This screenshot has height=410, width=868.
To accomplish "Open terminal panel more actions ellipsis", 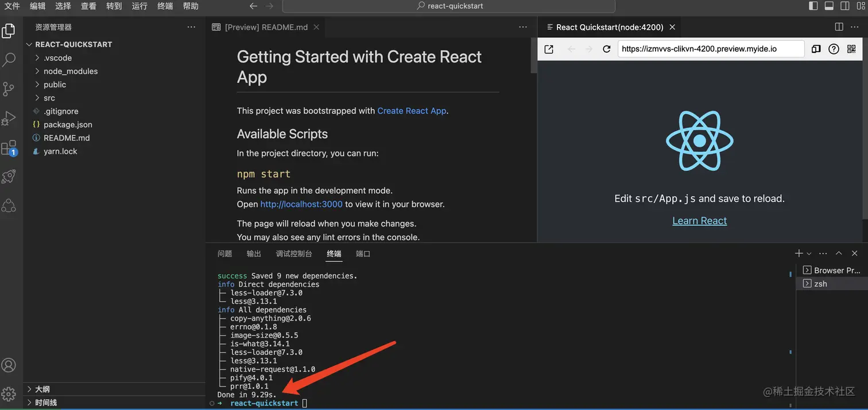I will click(x=823, y=253).
